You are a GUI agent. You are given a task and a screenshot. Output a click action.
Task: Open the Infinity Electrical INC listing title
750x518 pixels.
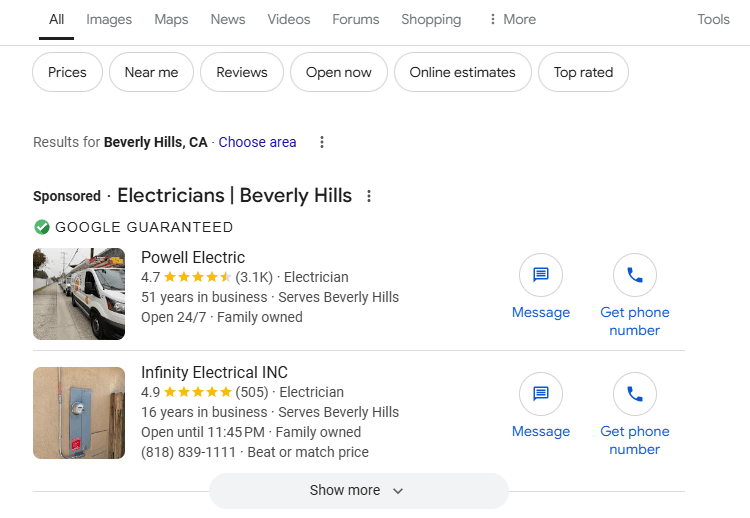214,373
